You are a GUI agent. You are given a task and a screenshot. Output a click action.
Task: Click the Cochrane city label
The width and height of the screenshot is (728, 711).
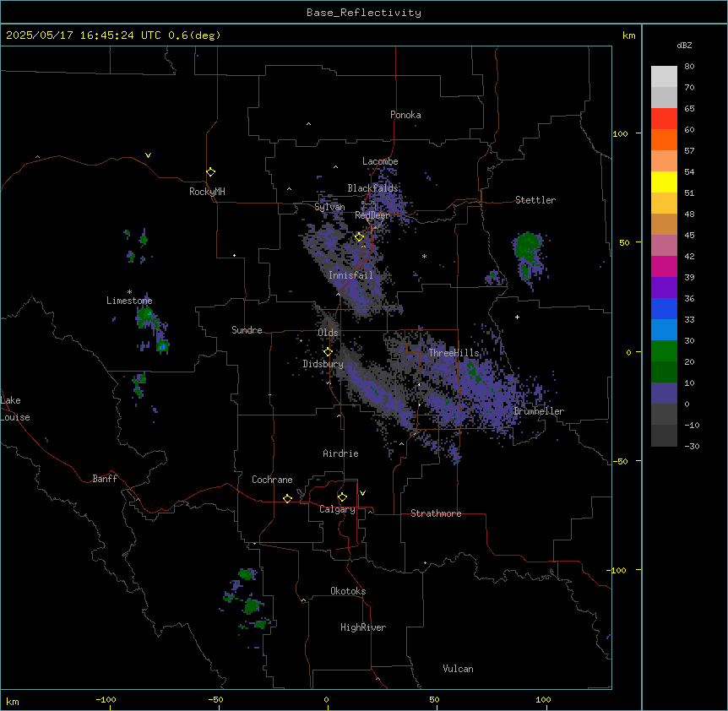[x=272, y=480]
